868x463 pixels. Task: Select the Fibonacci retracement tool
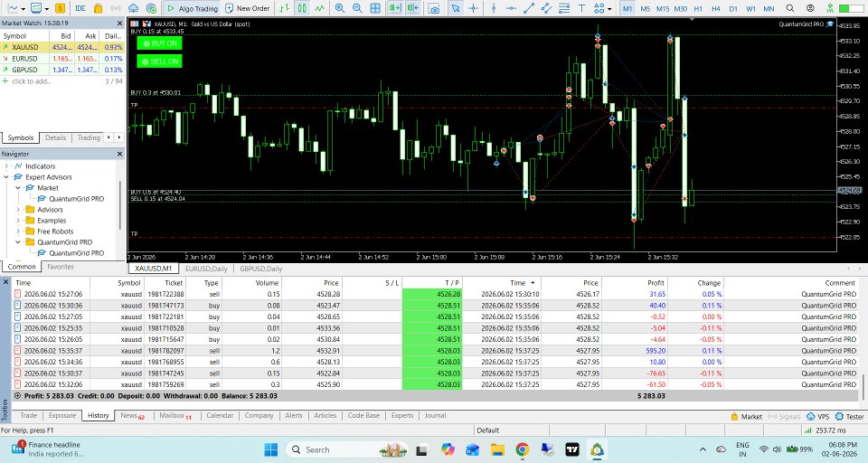[564, 8]
